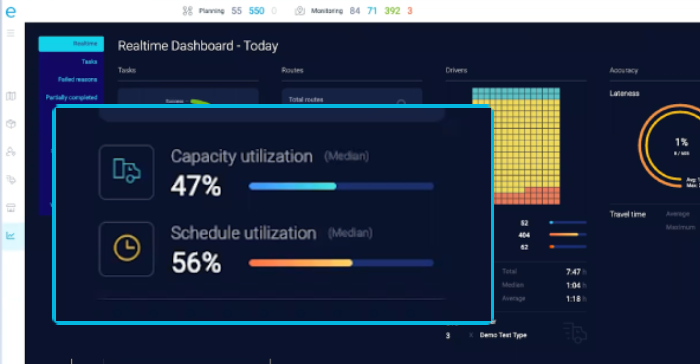The width and height of the screenshot is (700, 364).
Task: Click the orange Monitoring count 3
Action: 410,11
